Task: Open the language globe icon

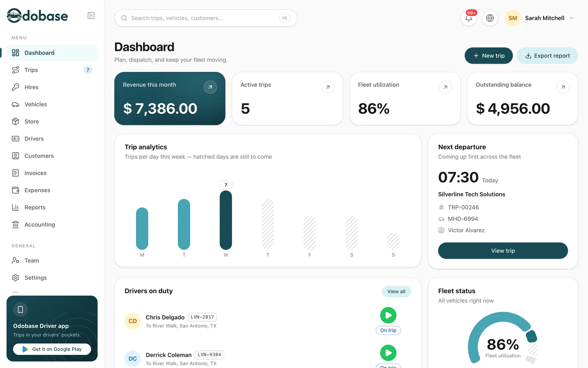Action: pyautogui.click(x=490, y=18)
